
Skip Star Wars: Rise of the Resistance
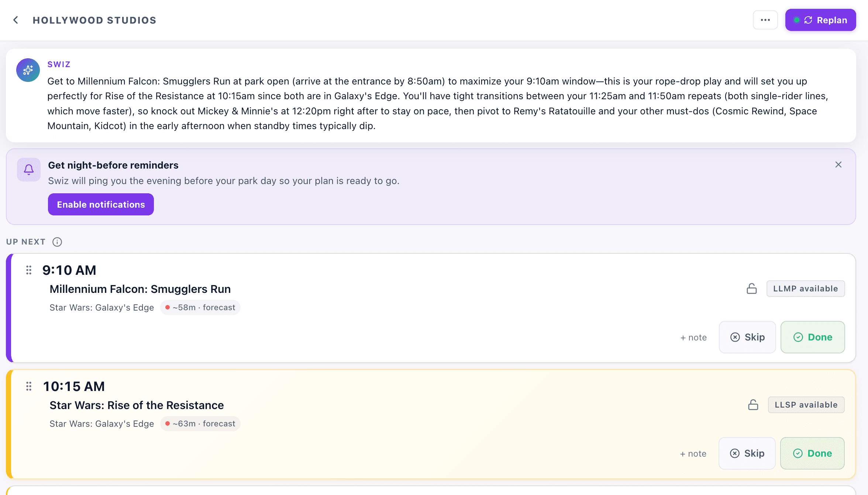click(747, 453)
